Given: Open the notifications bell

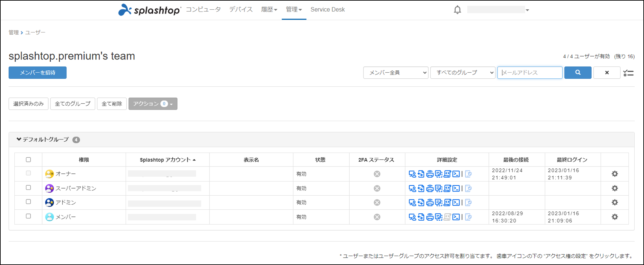Looking at the screenshot, I should coord(457,10).
